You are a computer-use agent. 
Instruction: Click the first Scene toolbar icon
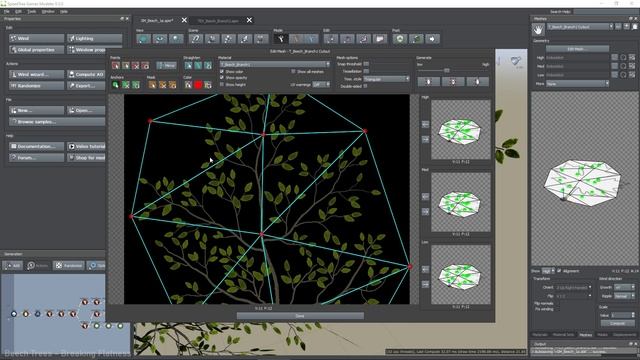196,39
